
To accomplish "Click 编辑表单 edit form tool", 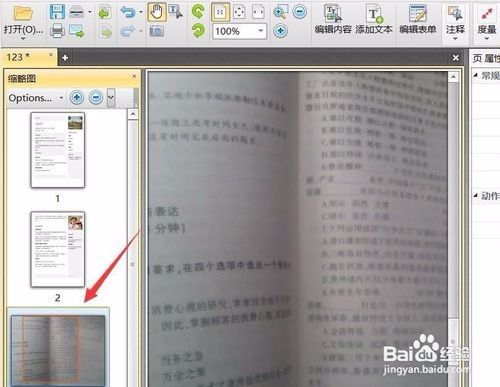I will tap(418, 20).
